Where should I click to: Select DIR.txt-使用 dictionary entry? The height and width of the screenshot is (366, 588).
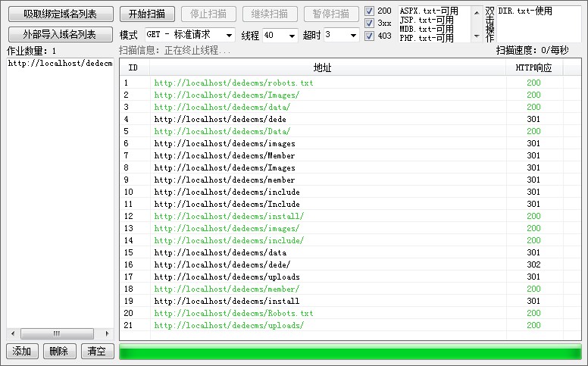[525, 11]
